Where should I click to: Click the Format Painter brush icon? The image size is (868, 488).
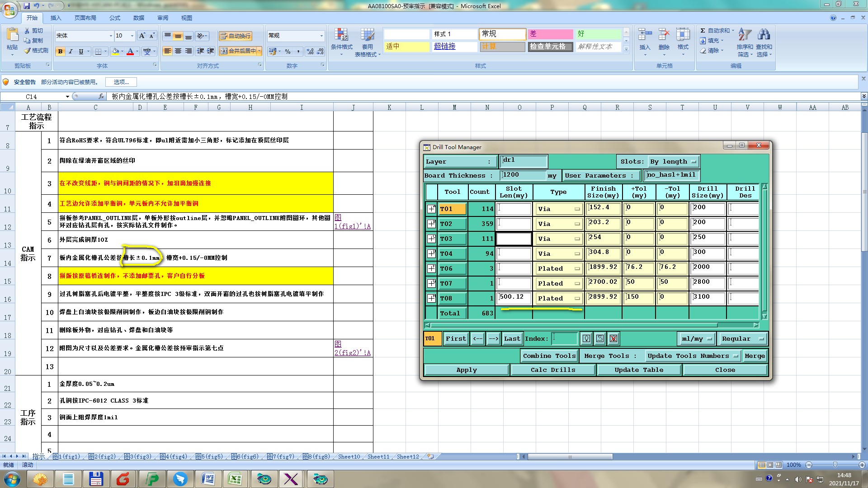pyautogui.click(x=28, y=51)
